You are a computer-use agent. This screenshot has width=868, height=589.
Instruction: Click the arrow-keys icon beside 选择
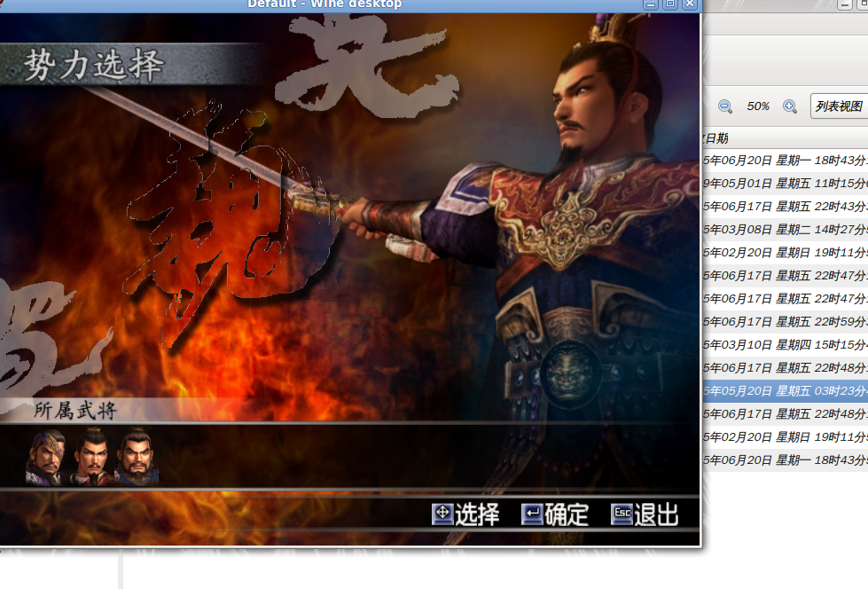pos(442,514)
